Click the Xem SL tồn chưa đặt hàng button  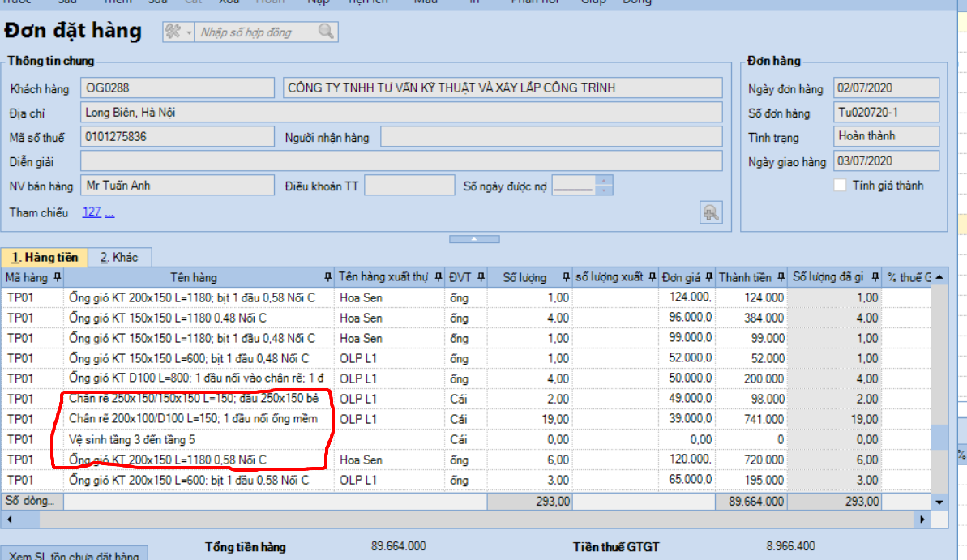pyautogui.click(x=74, y=554)
